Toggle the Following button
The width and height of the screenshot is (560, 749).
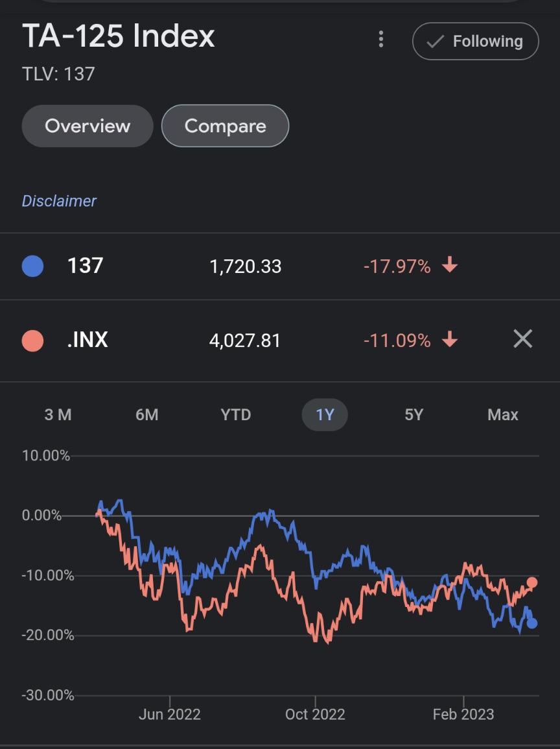(476, 41)
